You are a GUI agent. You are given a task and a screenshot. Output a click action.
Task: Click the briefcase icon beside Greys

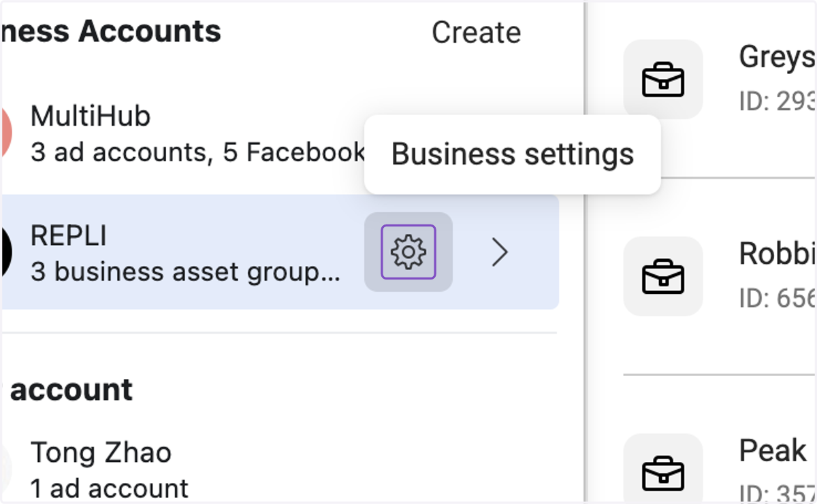[663, 79]
